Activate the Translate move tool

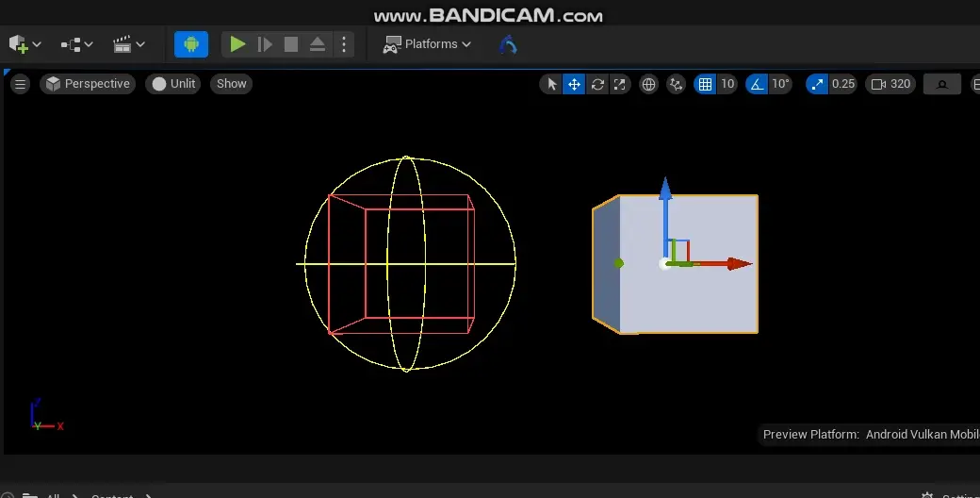[574, 84]
